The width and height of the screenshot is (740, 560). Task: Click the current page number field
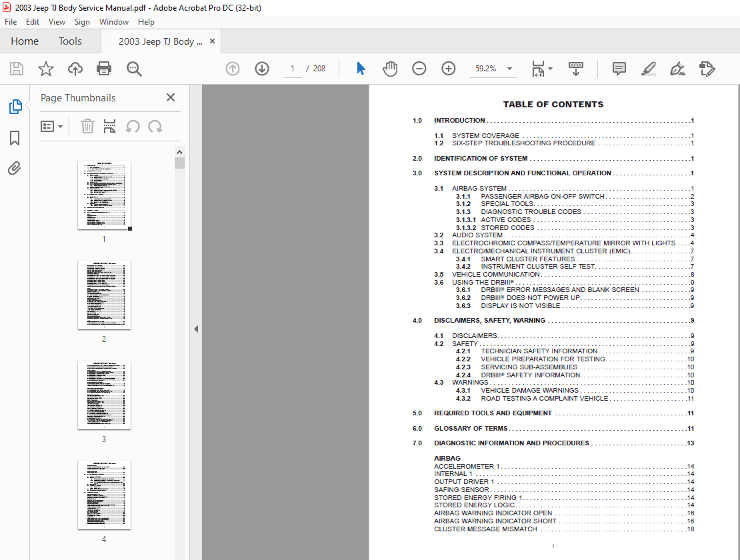[x=293, y=69]
